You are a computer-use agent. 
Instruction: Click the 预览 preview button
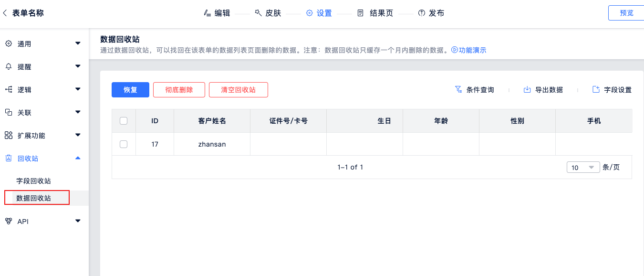[626, 13]
